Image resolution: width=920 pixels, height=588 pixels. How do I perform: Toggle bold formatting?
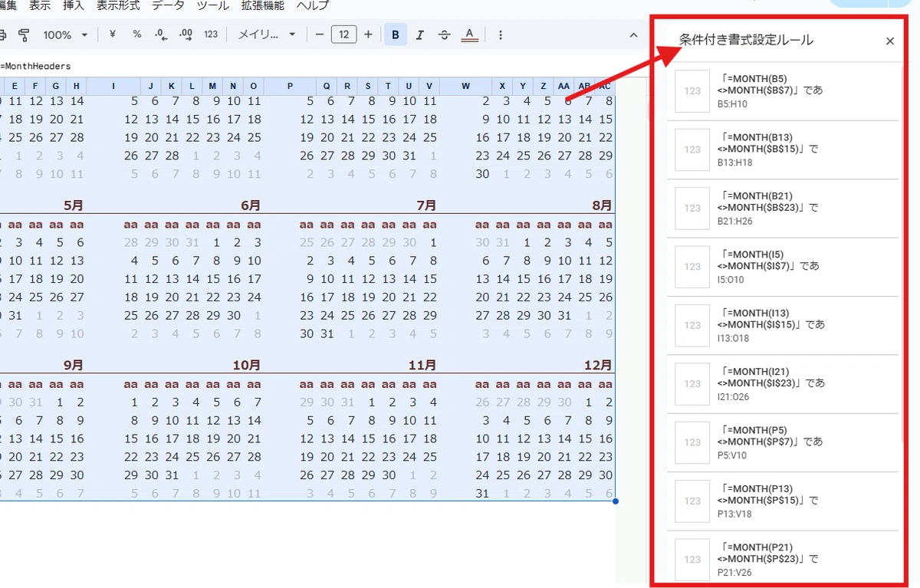pos(396,34)
